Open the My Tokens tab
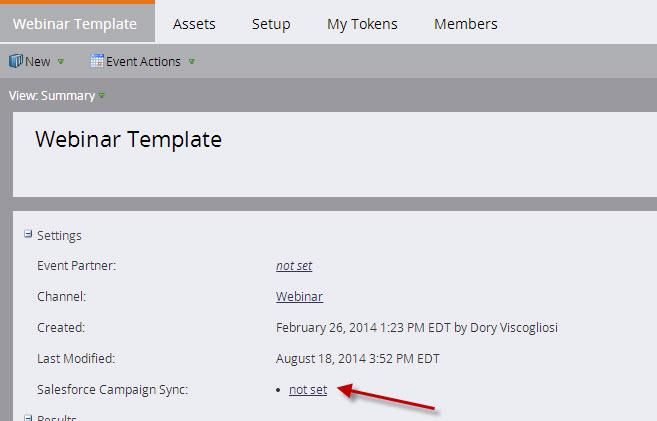The height and width of the screenshot is (421, 657). pyautogui.click(x=362, y=23)
